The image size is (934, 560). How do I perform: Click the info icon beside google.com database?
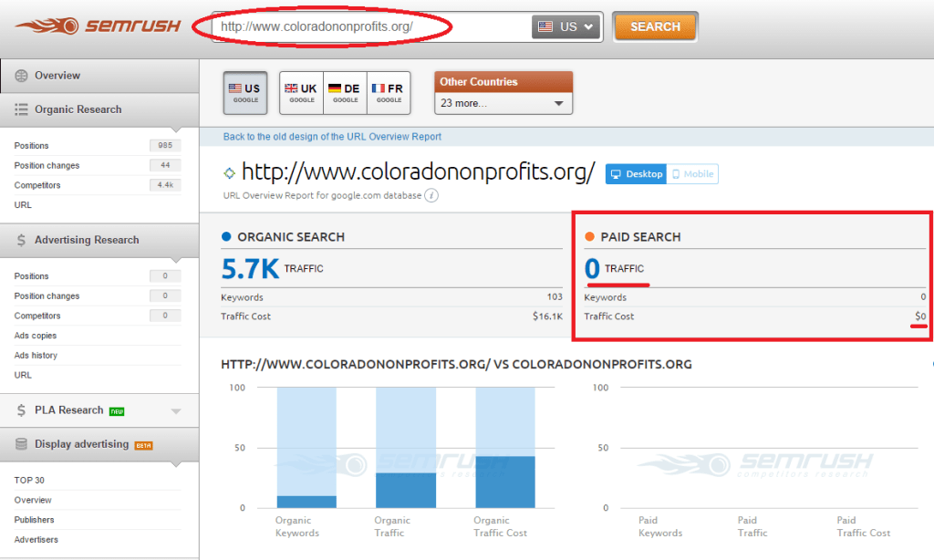[431, 195]
